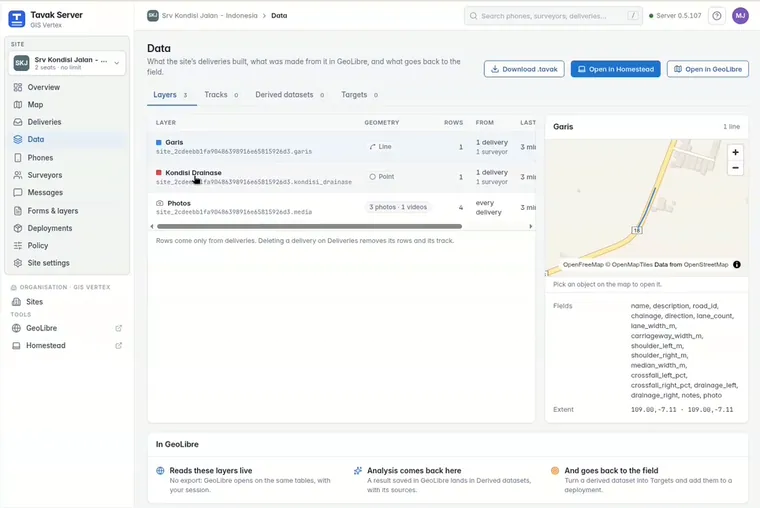Click the Photos camera icon
760x508 pixels.
point(159,203)
